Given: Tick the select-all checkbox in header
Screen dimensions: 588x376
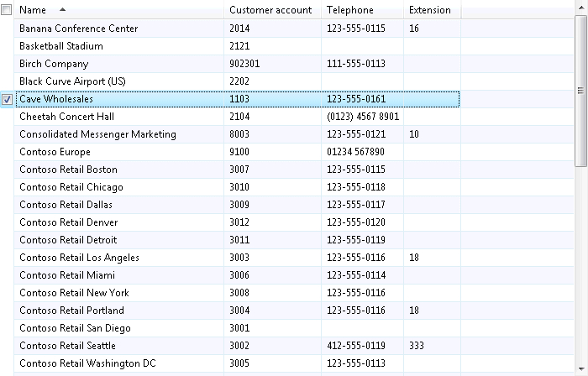Looking at the screenshot, I should 7,10.
